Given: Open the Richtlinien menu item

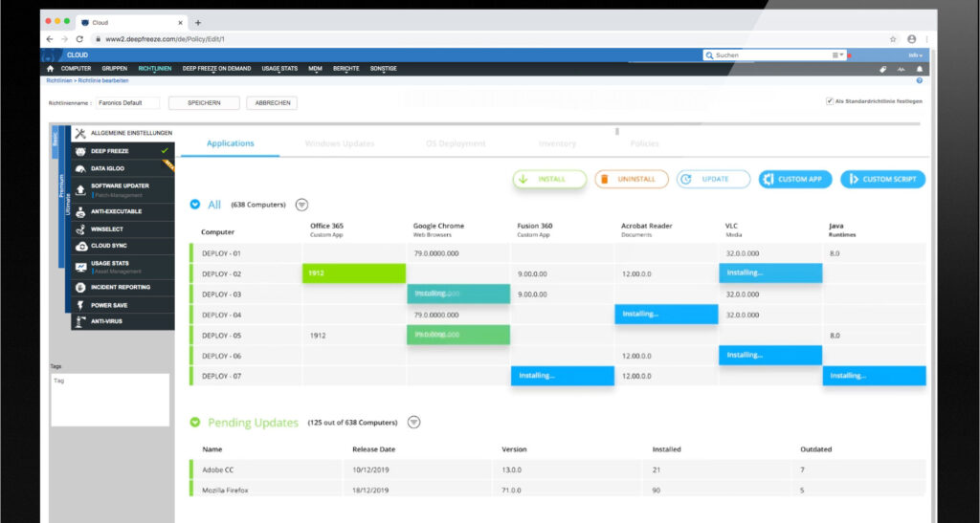Looking at the screenshot, I should [x=154, y=69].
